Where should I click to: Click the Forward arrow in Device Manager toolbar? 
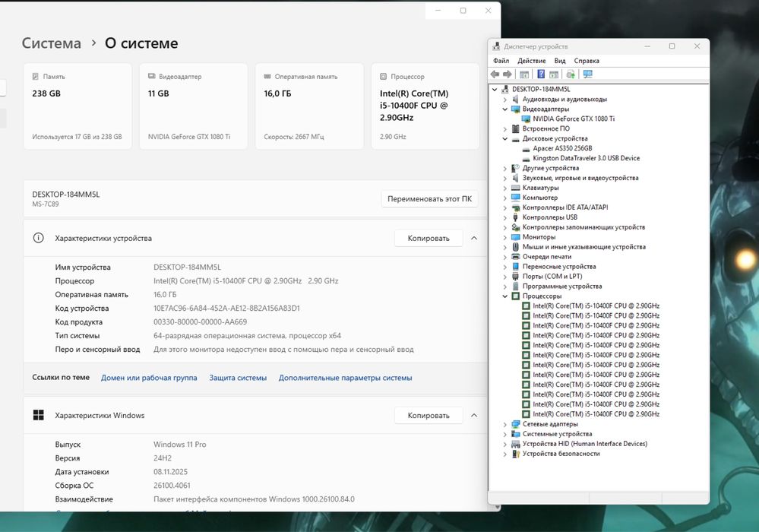[x=507, y=74]
